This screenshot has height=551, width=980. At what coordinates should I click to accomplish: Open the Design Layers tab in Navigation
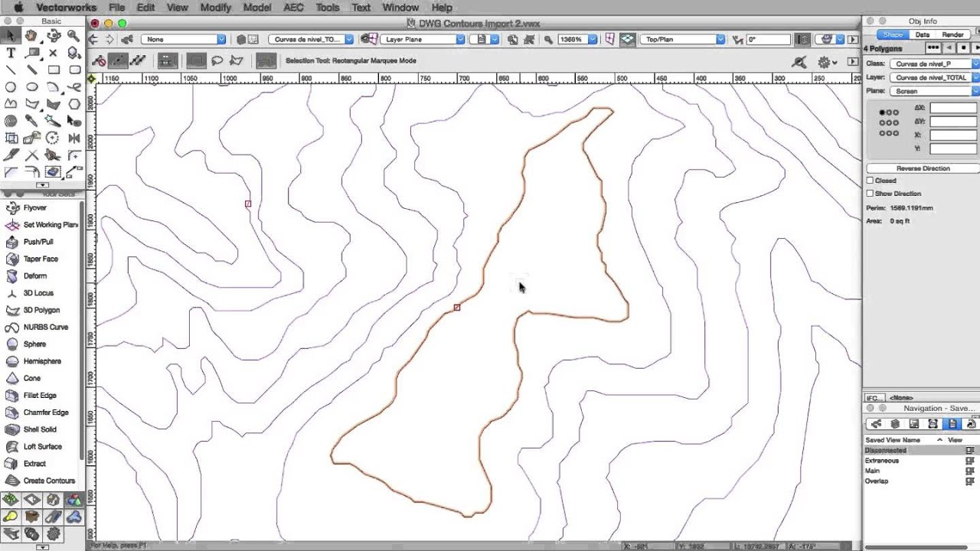click(895, 423)
